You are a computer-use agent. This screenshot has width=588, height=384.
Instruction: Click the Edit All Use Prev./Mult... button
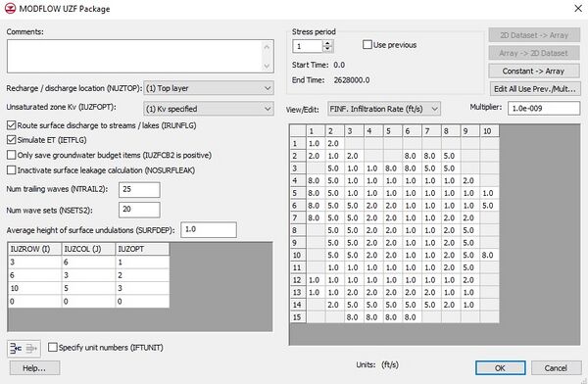click(535, 89)
